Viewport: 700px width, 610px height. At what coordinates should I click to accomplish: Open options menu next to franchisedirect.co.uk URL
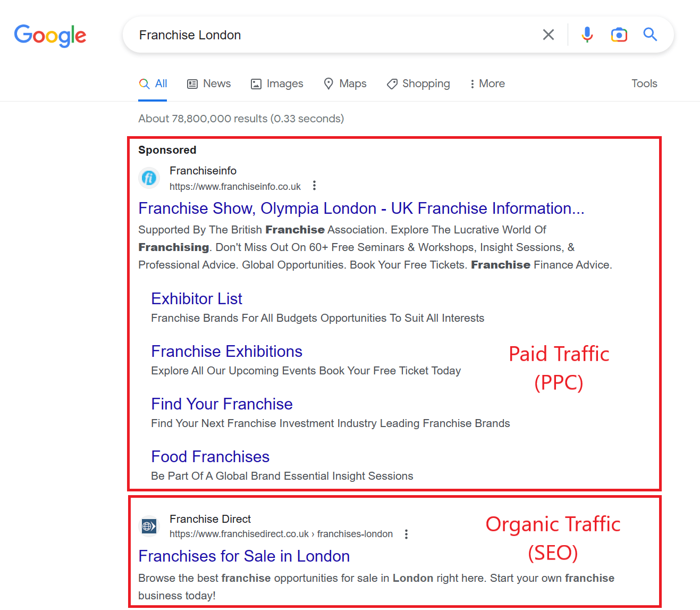(x=407, y=534)
